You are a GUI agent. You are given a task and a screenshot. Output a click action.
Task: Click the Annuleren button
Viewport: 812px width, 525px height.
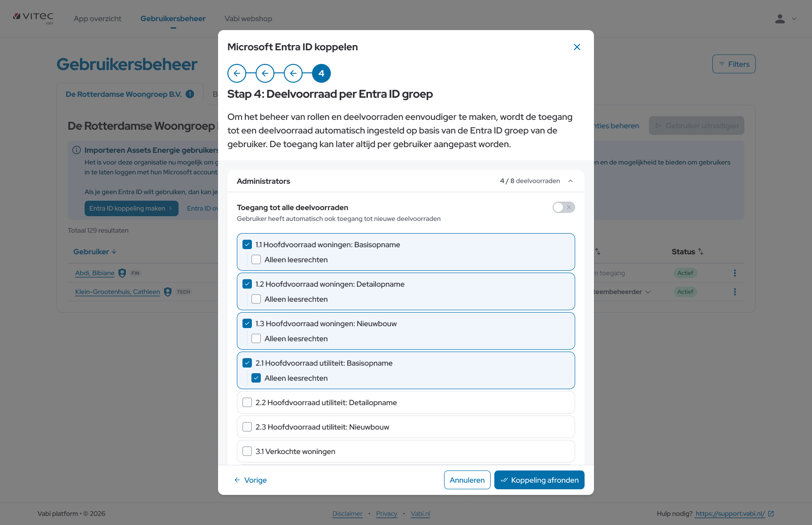click(467, 480)
